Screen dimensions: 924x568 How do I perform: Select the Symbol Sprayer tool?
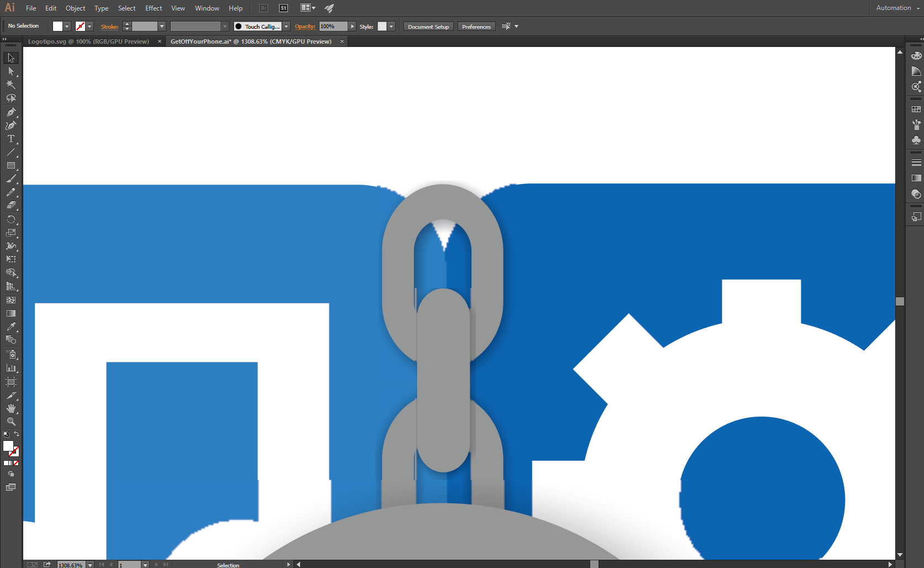[11, 354]
